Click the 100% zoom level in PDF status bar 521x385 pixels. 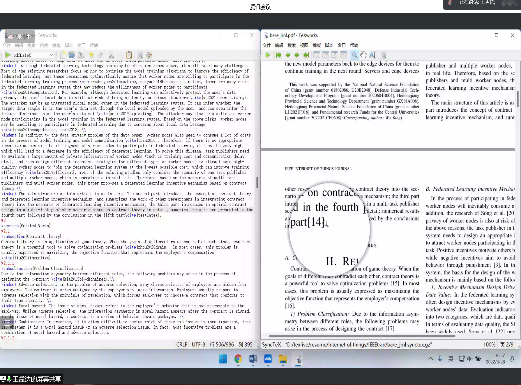(x=489, y=344)
